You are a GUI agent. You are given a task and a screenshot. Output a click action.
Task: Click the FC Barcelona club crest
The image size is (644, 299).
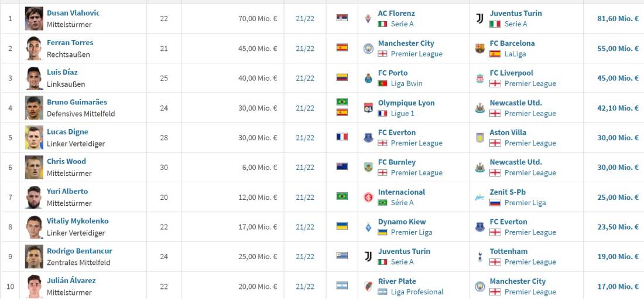tap(480, 49)
